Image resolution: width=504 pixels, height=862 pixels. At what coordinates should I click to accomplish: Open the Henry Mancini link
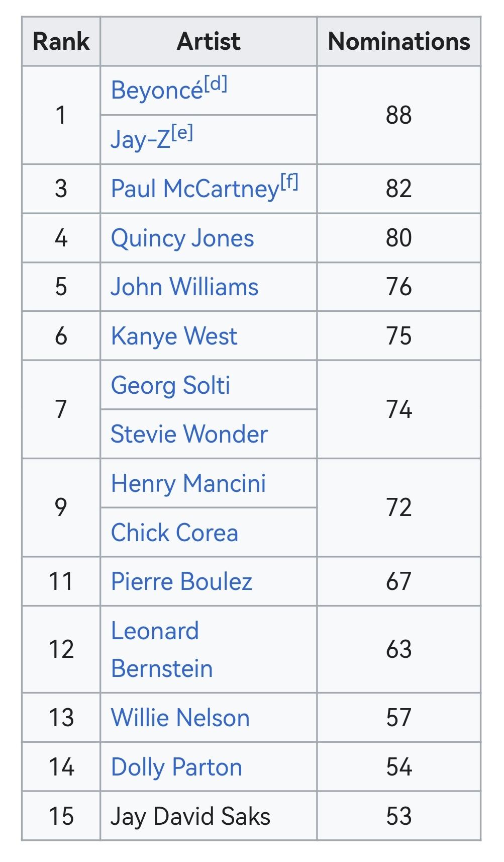click(x=188, y=484)
